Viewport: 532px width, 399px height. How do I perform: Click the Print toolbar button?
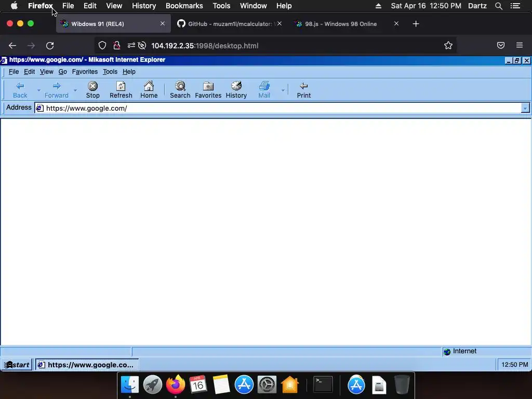pyautogui.click(x=303, y=90)
